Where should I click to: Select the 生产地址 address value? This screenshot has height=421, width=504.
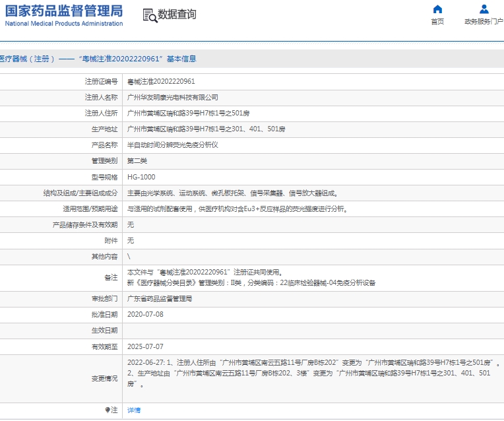[206, 129]
